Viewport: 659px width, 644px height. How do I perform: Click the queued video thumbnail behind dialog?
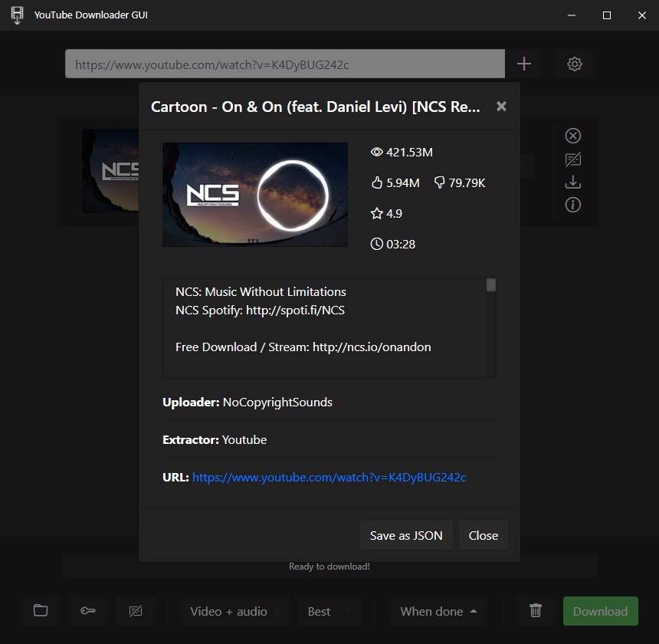[110, 170]
